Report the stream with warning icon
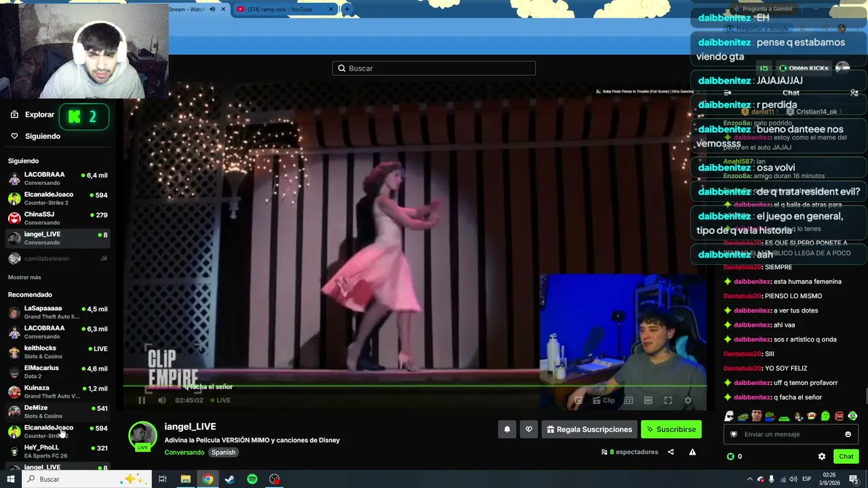Viewport: 868px width, 488px height. pos(692,452)
